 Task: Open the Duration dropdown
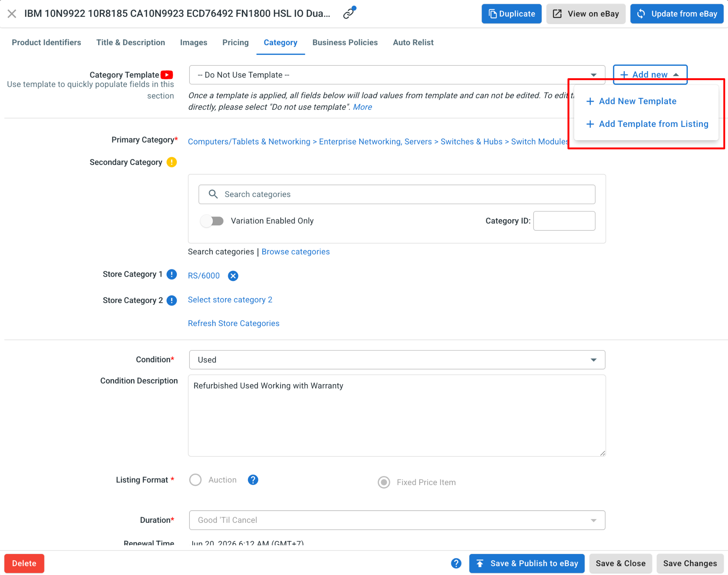point(397,520)
